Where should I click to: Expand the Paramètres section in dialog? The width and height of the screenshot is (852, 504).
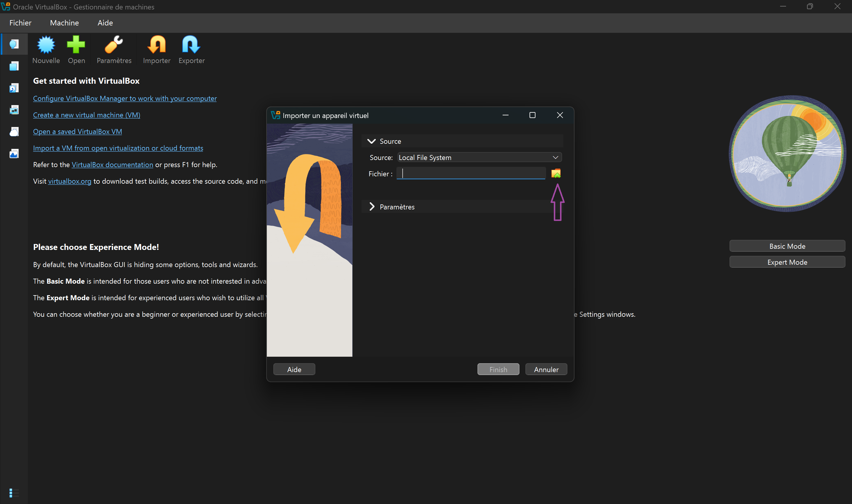click(x=372, y=207)
